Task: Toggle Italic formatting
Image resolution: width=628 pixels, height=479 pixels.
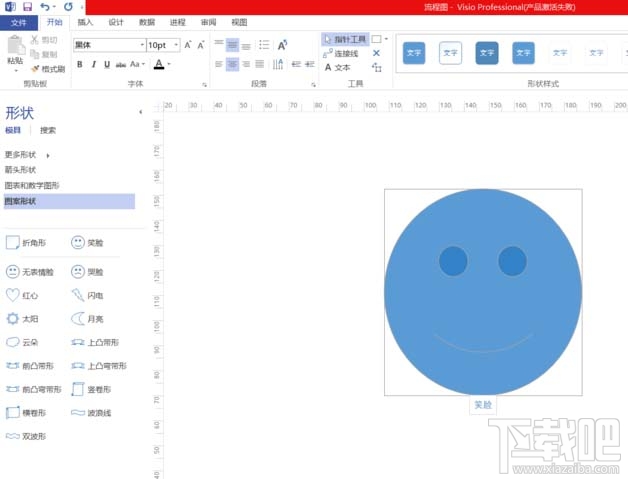Action: pos(93,64)
